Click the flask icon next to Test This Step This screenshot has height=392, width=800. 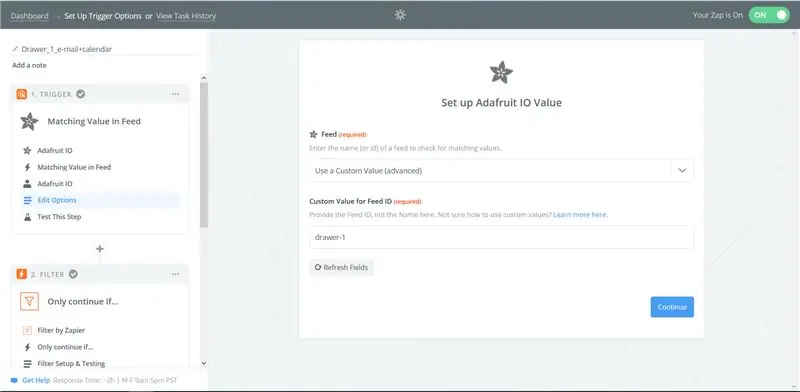point(28,216)
